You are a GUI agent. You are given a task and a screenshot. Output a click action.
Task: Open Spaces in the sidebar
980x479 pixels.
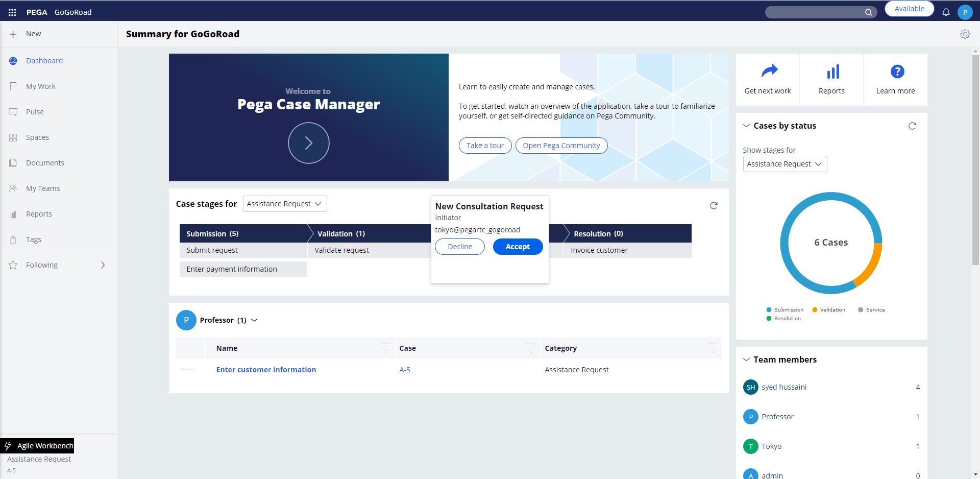coord(37,137)
